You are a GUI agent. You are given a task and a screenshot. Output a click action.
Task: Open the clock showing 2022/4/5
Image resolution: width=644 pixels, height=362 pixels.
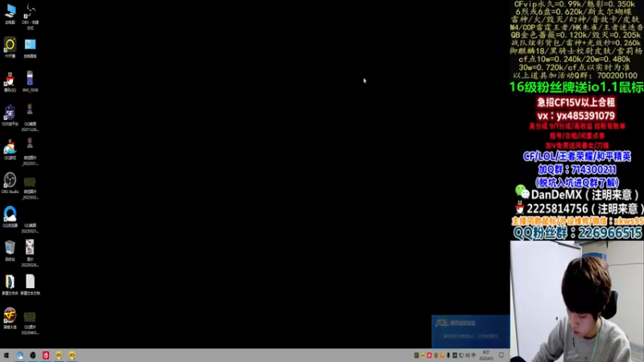pyautogui.click(x=486, y=356)
